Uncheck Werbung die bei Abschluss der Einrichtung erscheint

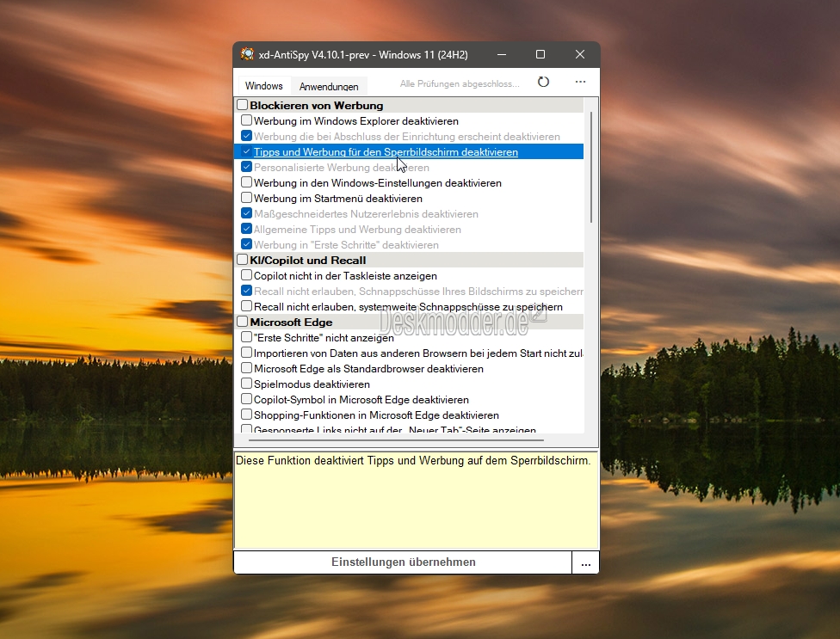point(246,136)
